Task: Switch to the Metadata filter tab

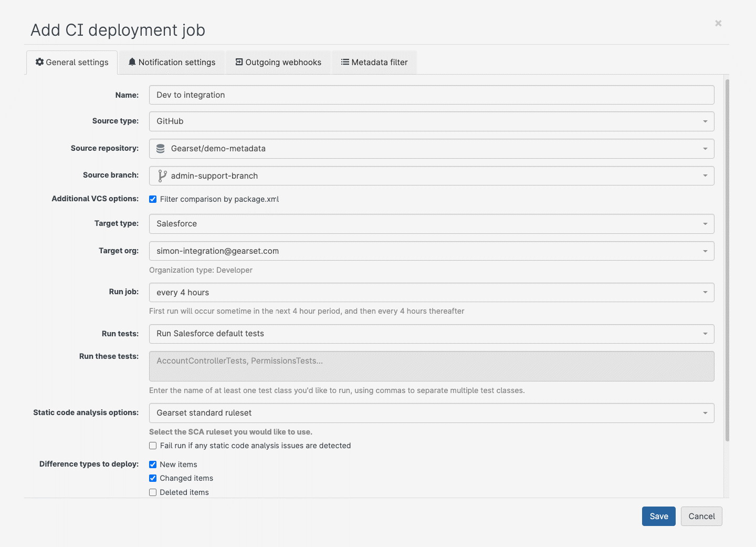Action: pos(374,63)
